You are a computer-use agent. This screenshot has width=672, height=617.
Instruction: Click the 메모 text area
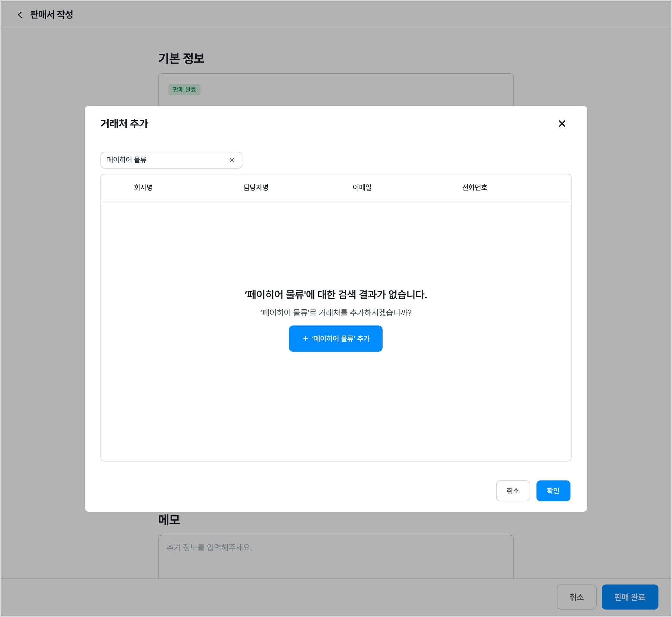pyautogui.click(x=336, y=557)
